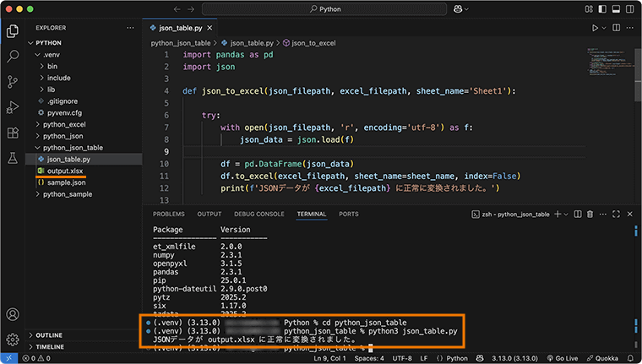Toggle secondary side bar visibility
The height and width of the screenshot is (364, 642).
tap(629, 9)
